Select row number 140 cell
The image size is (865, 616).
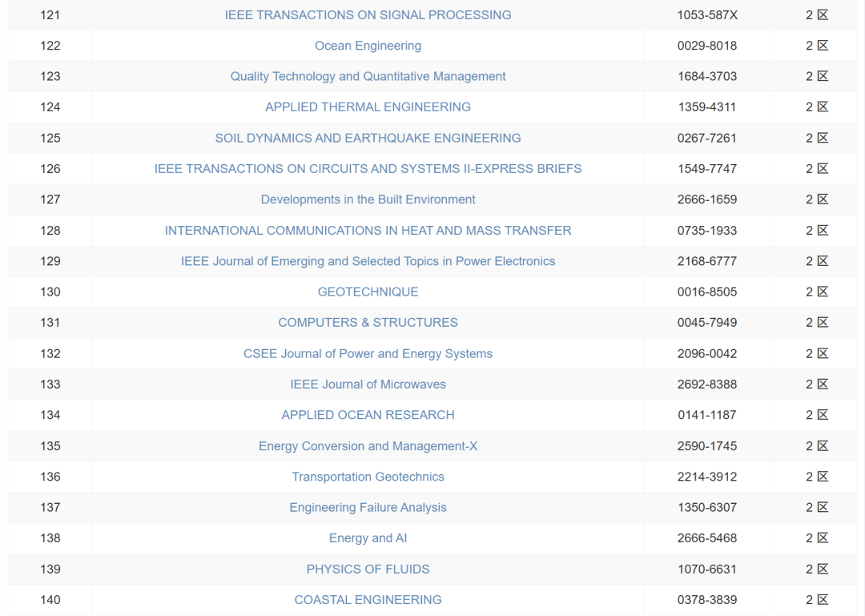[50, 600]
